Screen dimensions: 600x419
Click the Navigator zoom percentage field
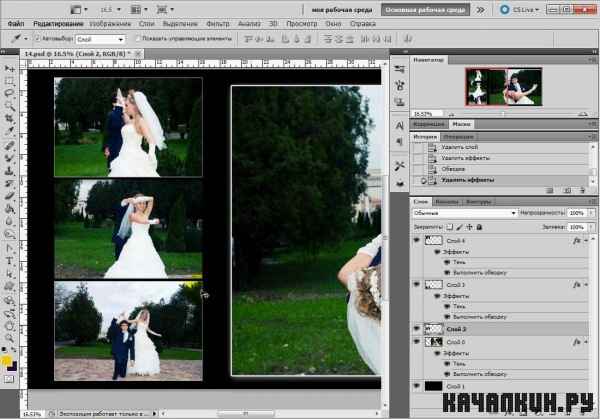pyautogui.click(x=425, y=114)
